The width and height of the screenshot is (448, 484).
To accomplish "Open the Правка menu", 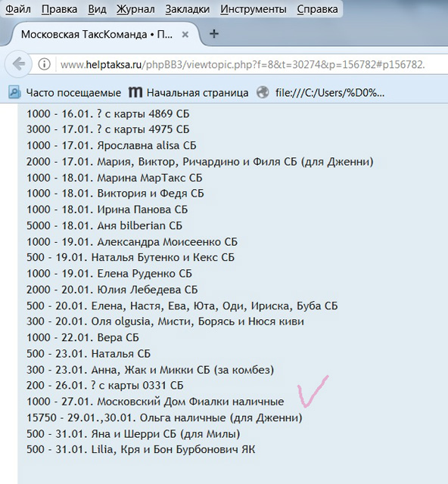I will click(x=59, y=9).
